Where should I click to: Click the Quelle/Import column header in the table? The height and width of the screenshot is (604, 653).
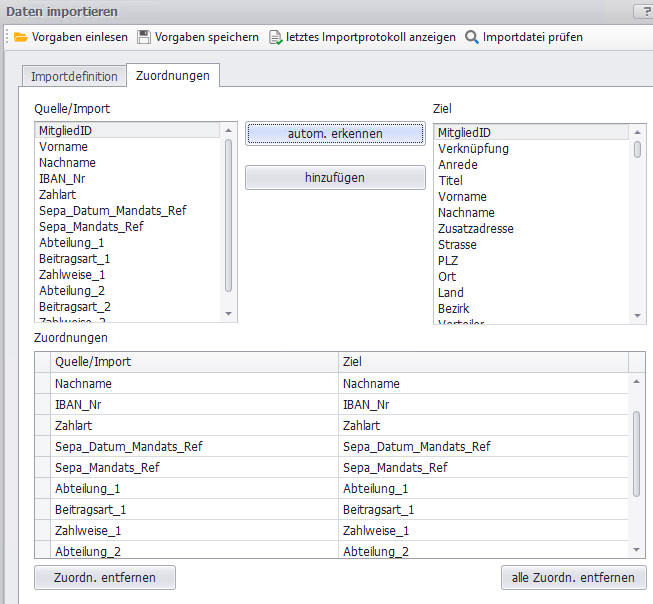(x=195, y=361)
